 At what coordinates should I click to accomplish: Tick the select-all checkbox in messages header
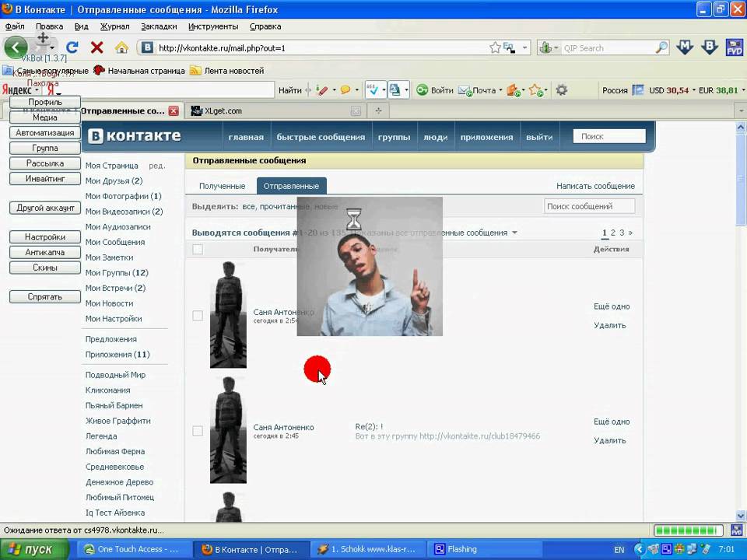(x=198, y=250)
